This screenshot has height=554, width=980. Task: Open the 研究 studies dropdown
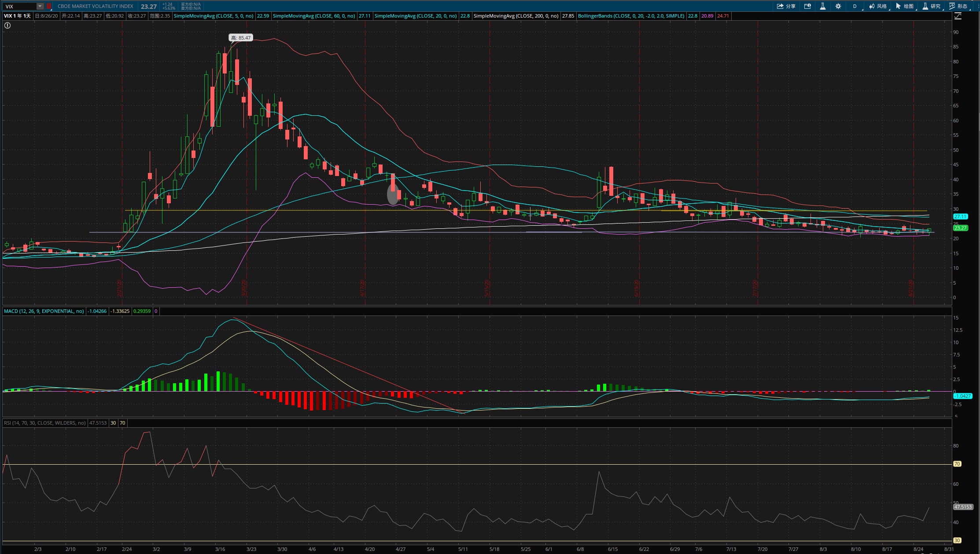[932, 6]
